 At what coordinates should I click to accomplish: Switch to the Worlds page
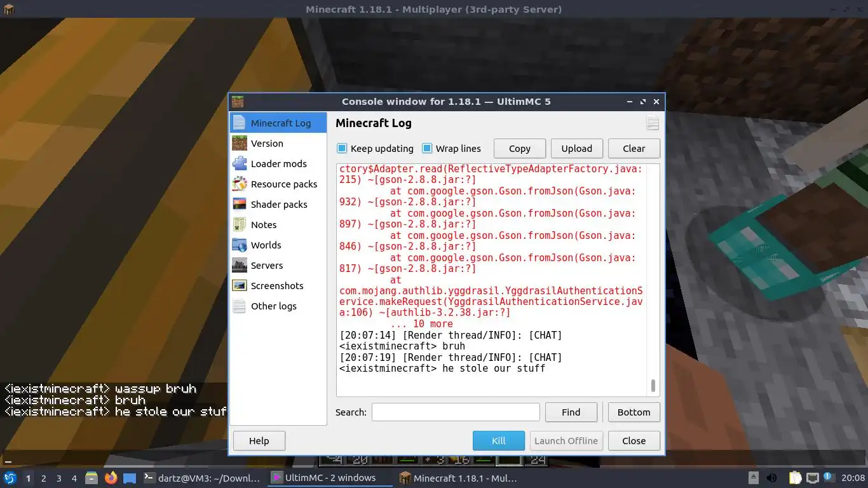(278, 245)
